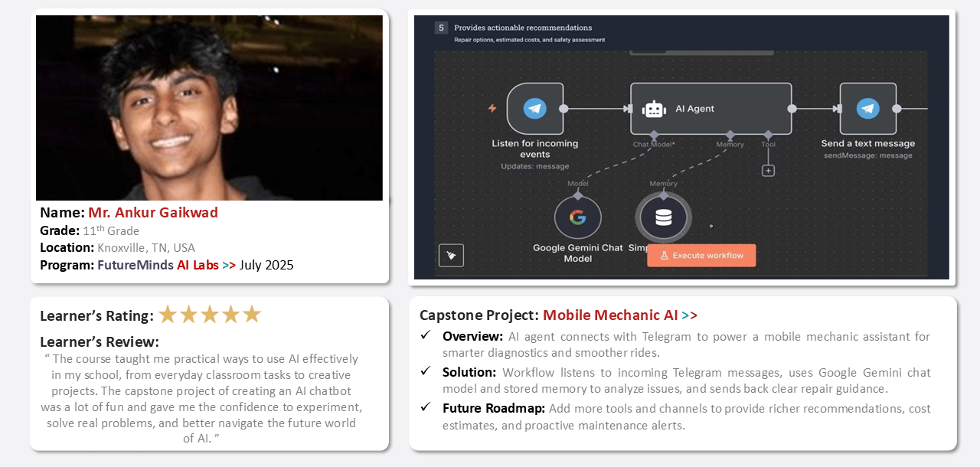Image resolution: width=980 pixels, height=467 pixels.
Task: Add a tool via the plus button
Action: click(768, 171)
